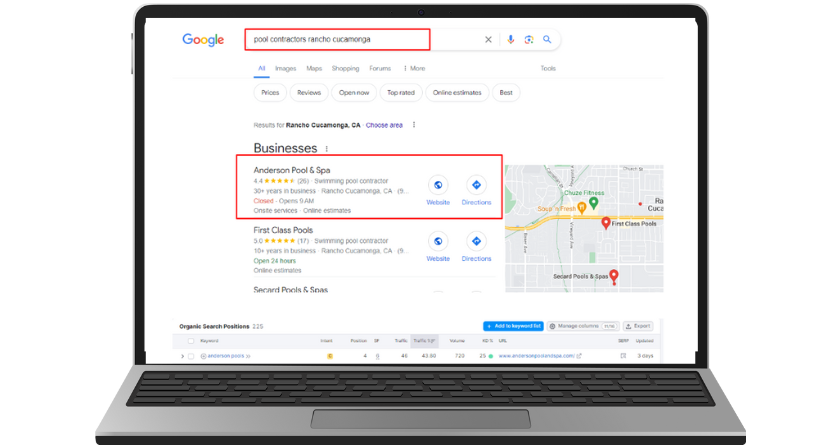
Task: Click the Export button
Action: pos(638,326)
